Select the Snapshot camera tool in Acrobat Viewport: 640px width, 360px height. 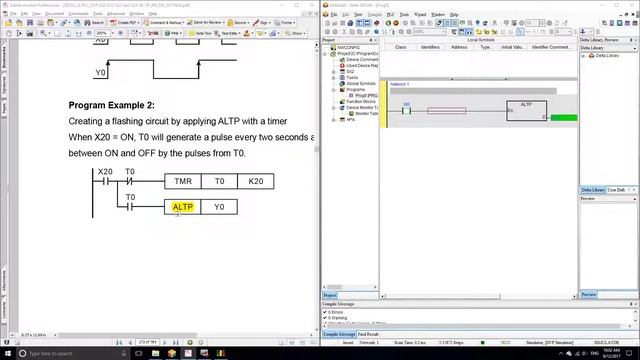coord(29,33)
